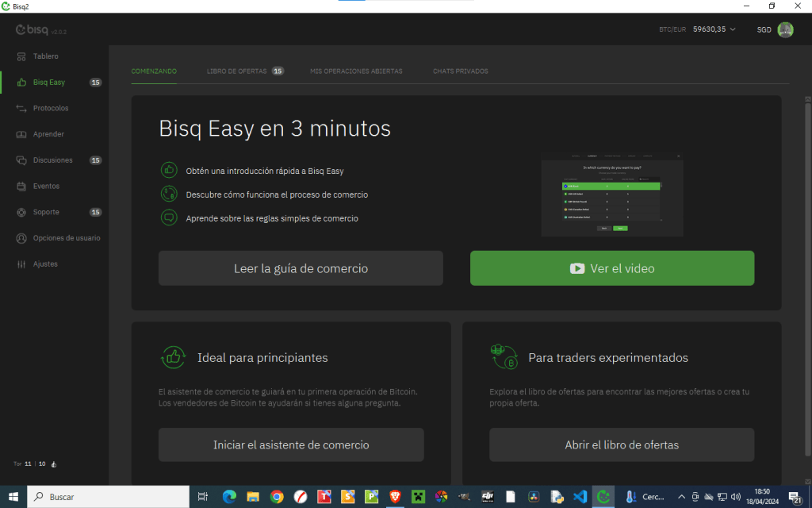
Task: Open the Eventos sidebar icon
Action: tap(21, 187)
